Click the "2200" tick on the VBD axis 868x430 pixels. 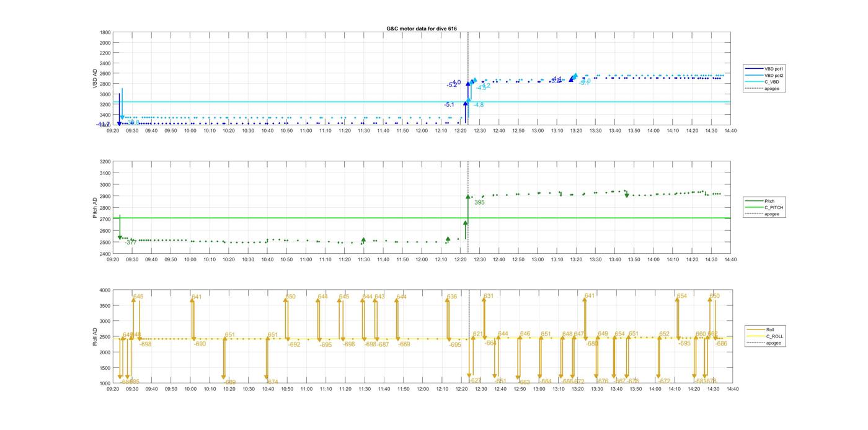pyautogui.click(x=105, y=53)
